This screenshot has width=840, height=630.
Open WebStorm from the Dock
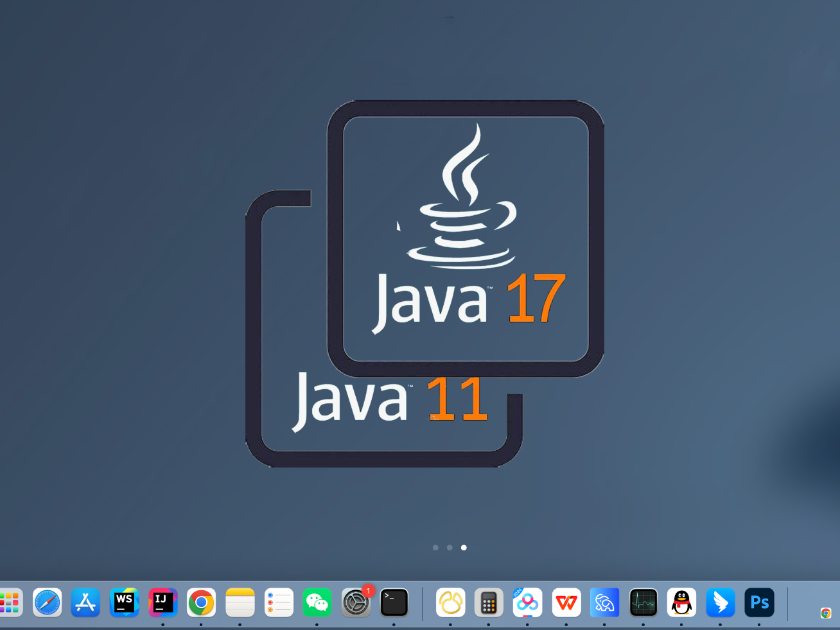click(124, 602)
